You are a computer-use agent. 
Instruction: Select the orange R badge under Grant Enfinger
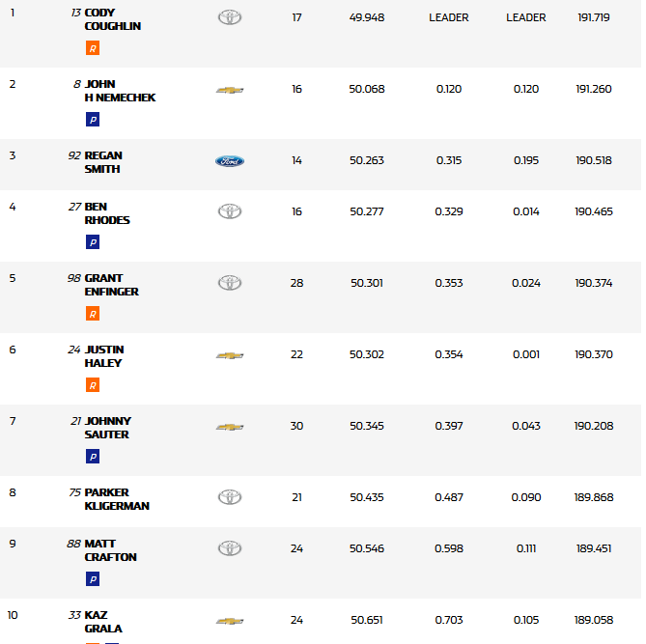(x=93, y=314)
